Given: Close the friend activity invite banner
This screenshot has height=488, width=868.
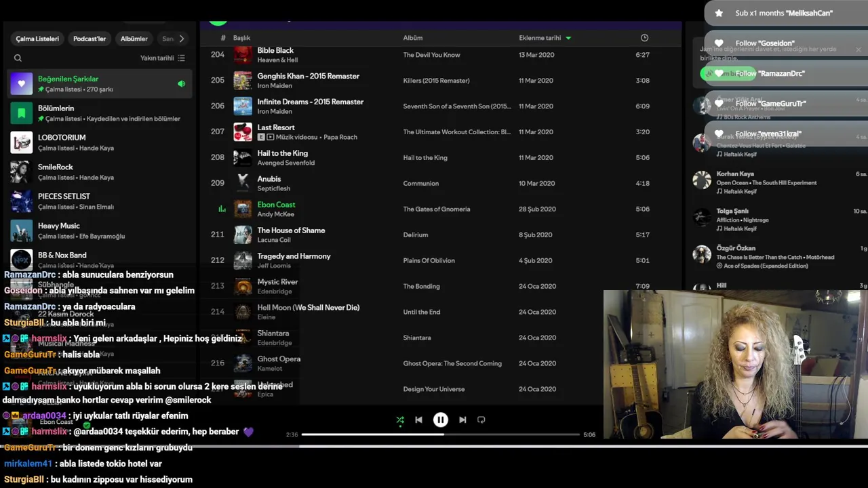Looking at the screenshot, I should tap(858, 49).
